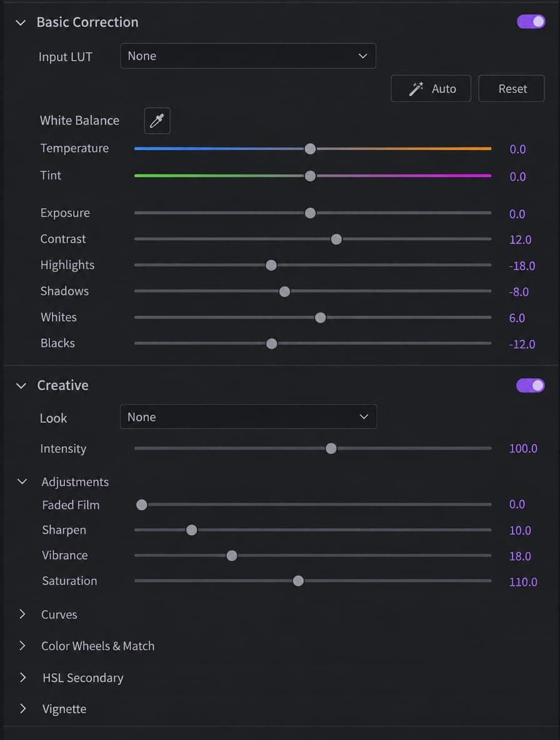560x740 pixels.
Task: Collapse the Adjustments subsection chevron
Action: point(22,482)
